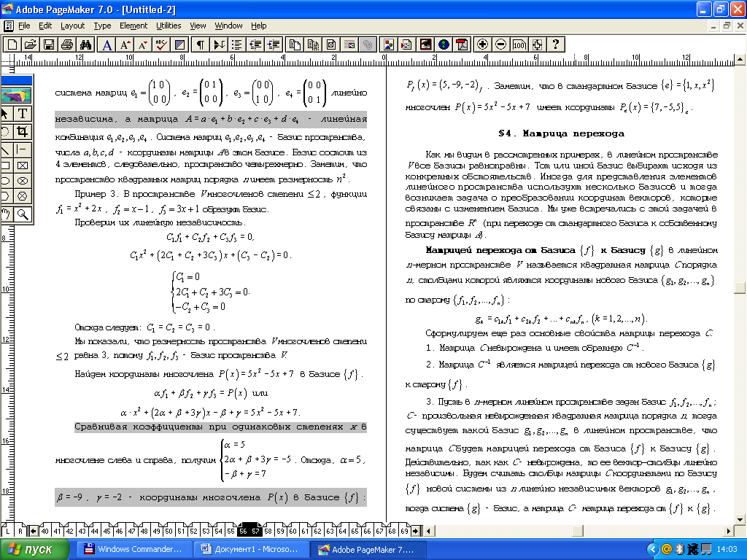Viewport: 747px width, 560px height.
Task: Save the publication with the diskette icon
Action: 48,44
